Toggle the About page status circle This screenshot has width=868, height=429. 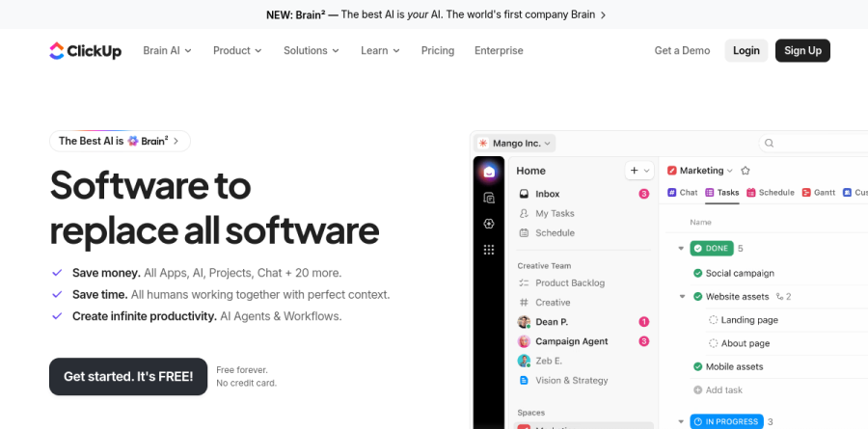(713, 343)
